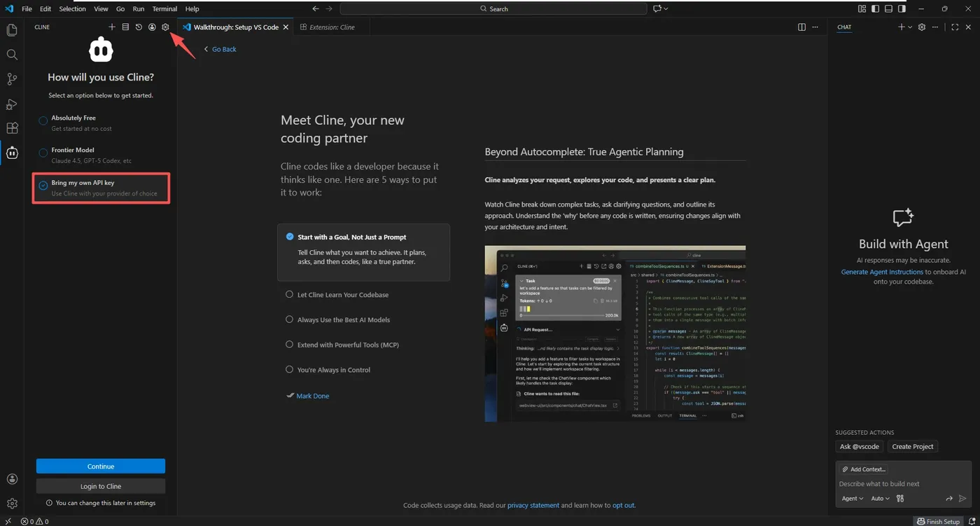This screenshot has height=526, width=980.
Task: Start a new Cline task with plus icon
Action: point(112,27)
